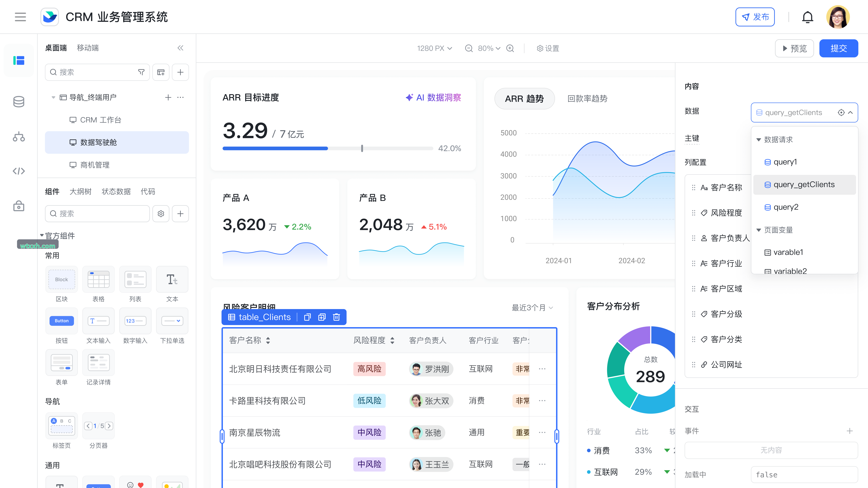The width and height of the screenshot is (868, 488).
Task: Click the component settings gear icon
Action: [x=161, y=214]
